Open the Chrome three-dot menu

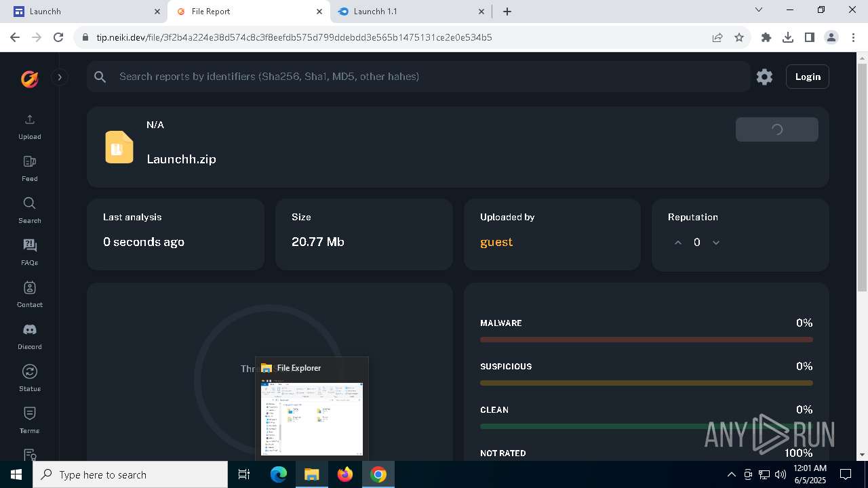tap(853, 37)
